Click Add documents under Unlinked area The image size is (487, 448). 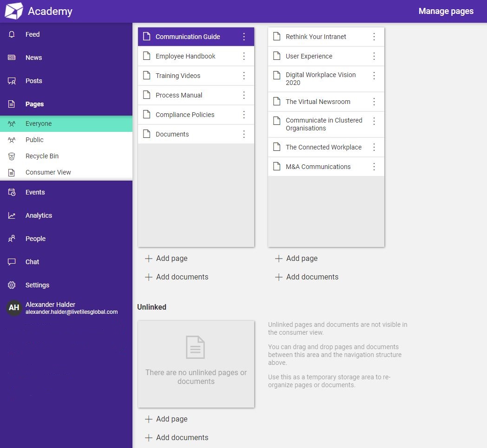tap(177, 437)
